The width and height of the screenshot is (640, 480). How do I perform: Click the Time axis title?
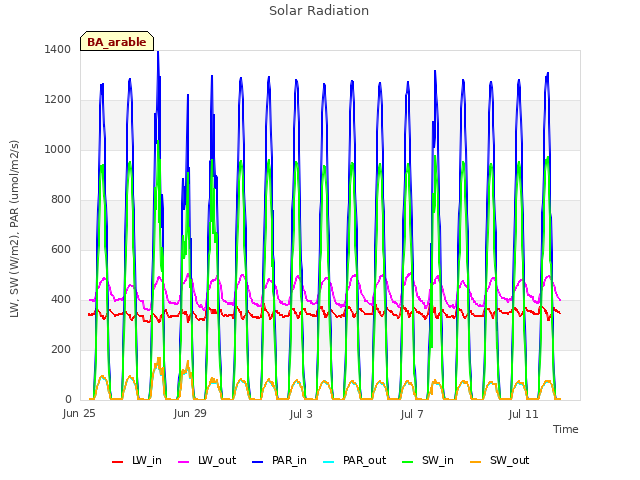(566, 429)
